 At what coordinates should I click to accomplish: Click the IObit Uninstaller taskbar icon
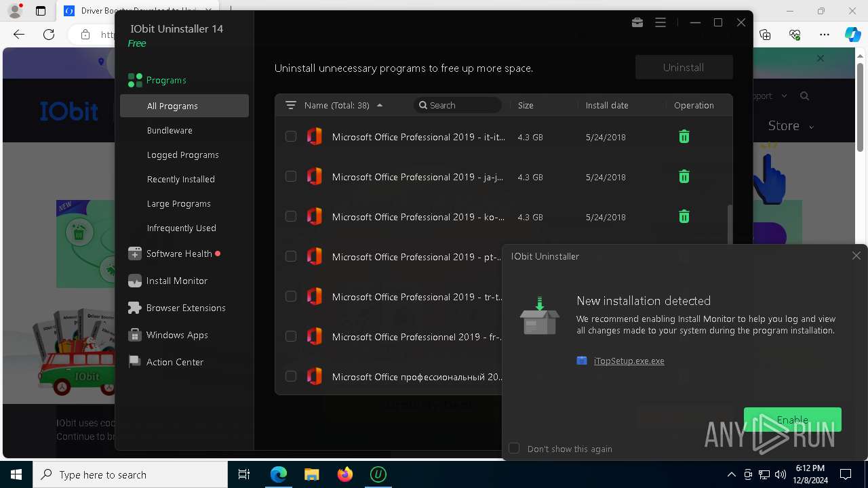pyautogui.click(x=378, y=474)
